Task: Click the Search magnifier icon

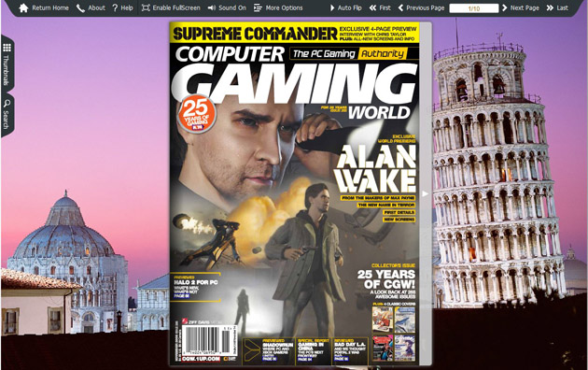Action: [x=7, y=104]
